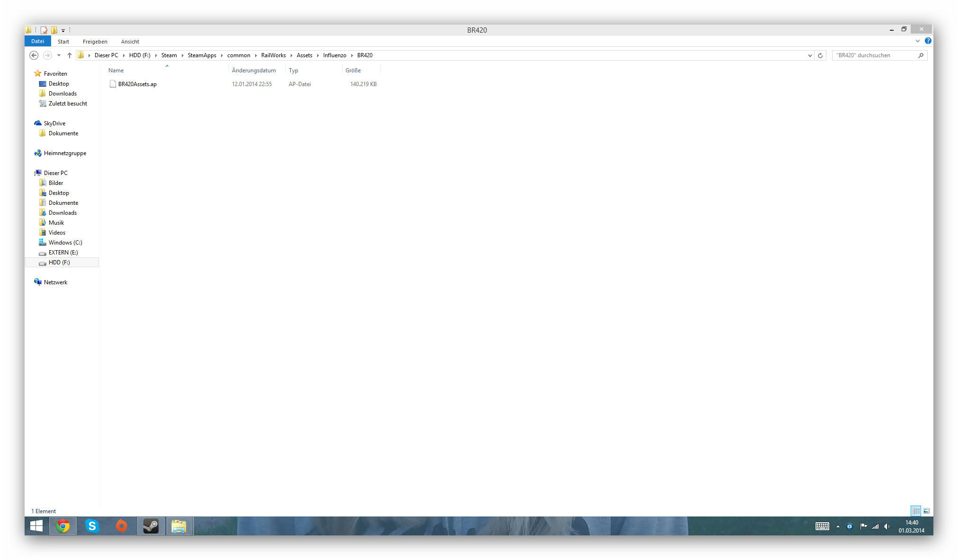Go up one folder level
The height and width of the screenshot is (560, 958).
pos(70,55)
